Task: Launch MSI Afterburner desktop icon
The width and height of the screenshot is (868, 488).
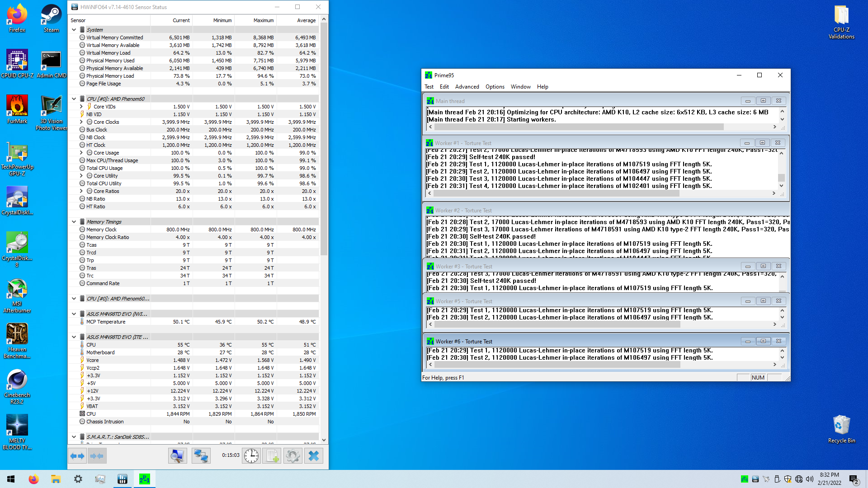Action: tap(17, 296)
